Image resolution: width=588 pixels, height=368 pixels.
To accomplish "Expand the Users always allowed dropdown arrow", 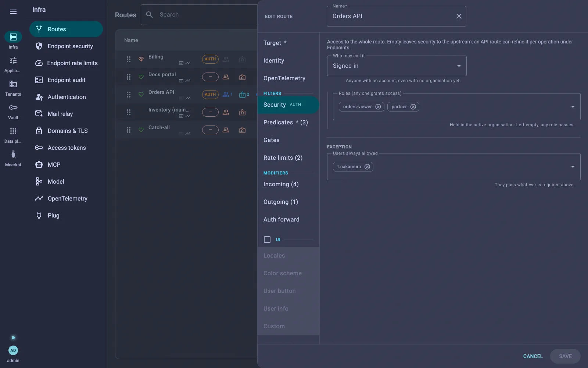I will click(x=573, y=167).
